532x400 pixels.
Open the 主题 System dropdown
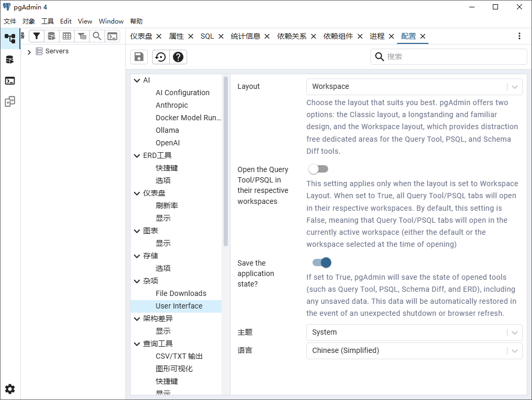click(414, 333)
